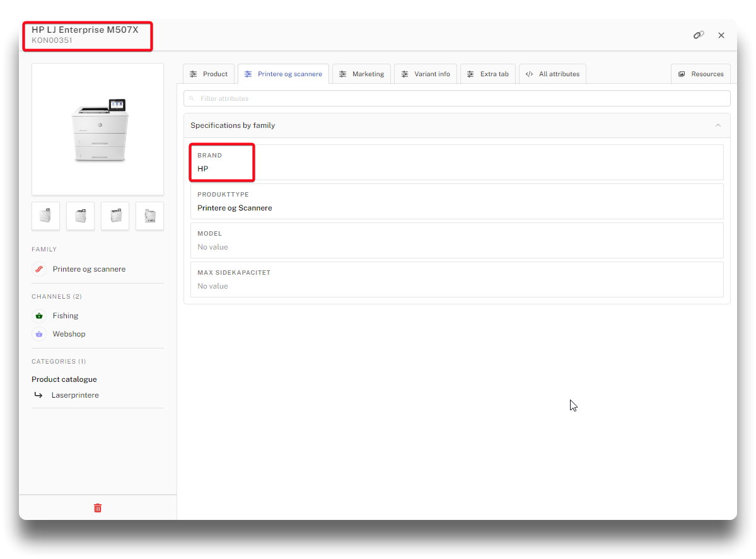
Task: Open the Resources tab
Action: click(701, 74)
